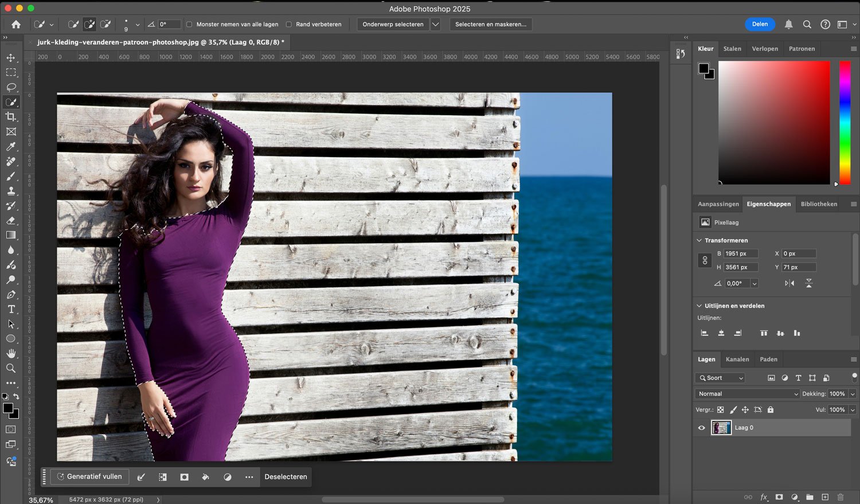Select the Hand tool
The image size is (860, 504).
[11, 354]
